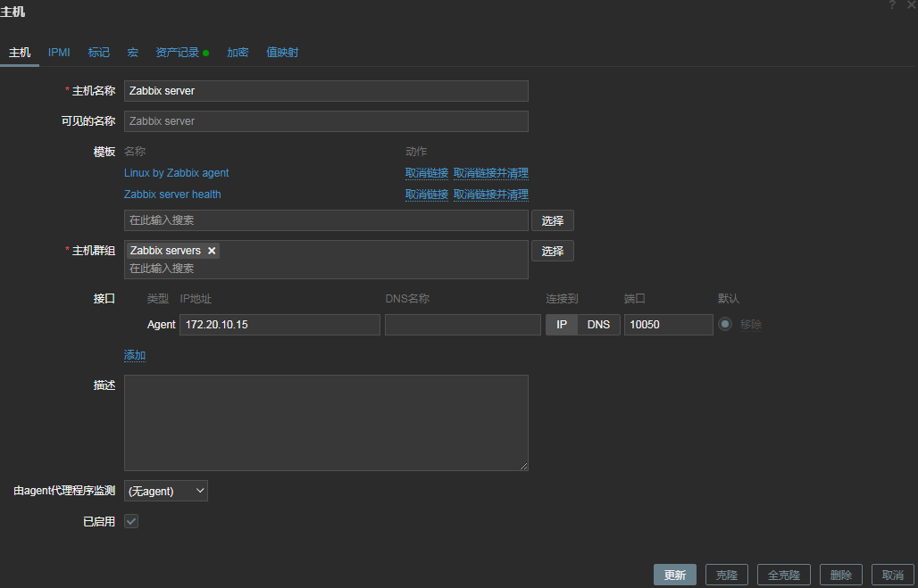
Task: Click 选择 button next to host groups
Action: pos(553,251)
